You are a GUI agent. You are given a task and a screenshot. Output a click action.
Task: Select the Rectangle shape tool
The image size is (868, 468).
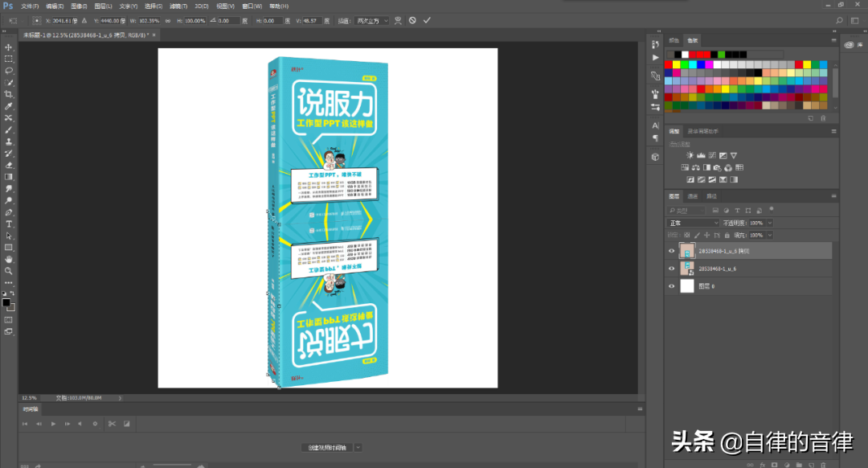(x=8, y=248)
